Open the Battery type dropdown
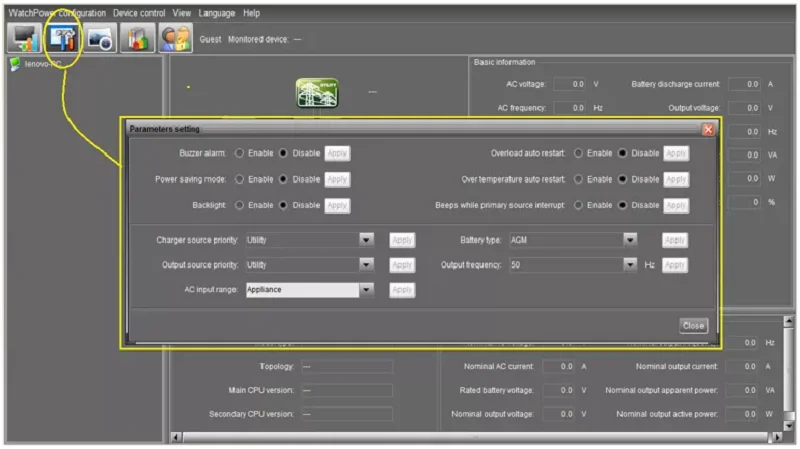Screen dimensions: 800x449 click(630, 240)
